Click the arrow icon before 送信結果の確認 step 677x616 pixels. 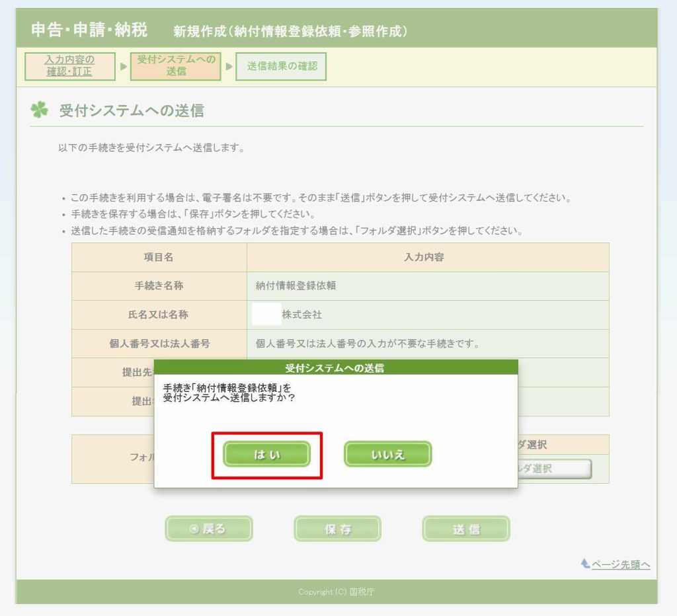(x=228, y=67)
